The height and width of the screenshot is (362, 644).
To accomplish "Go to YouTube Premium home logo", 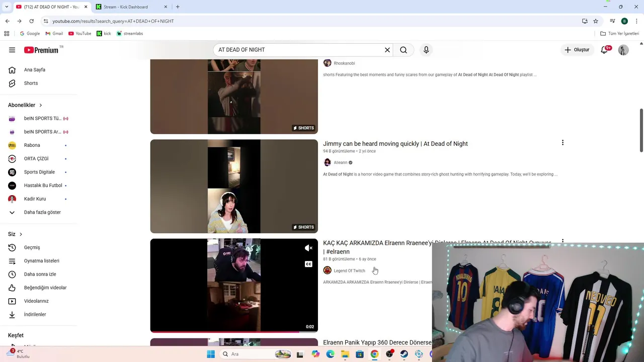I will [41, 50].
